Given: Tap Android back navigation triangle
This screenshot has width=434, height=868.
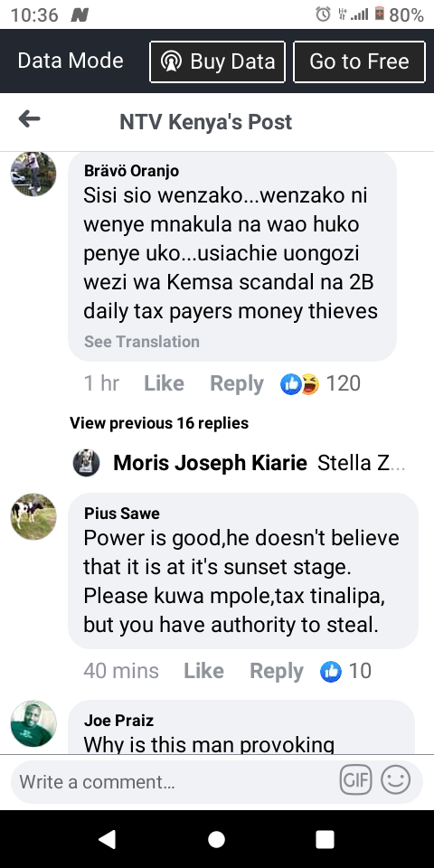Looking at the screenshot, I should (x=108, y=839).
